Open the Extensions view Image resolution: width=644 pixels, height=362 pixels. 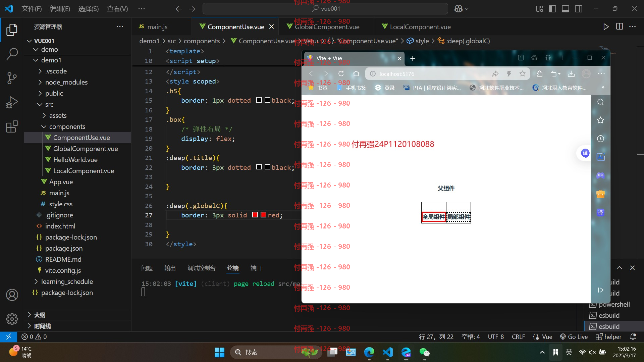(12, 126)
